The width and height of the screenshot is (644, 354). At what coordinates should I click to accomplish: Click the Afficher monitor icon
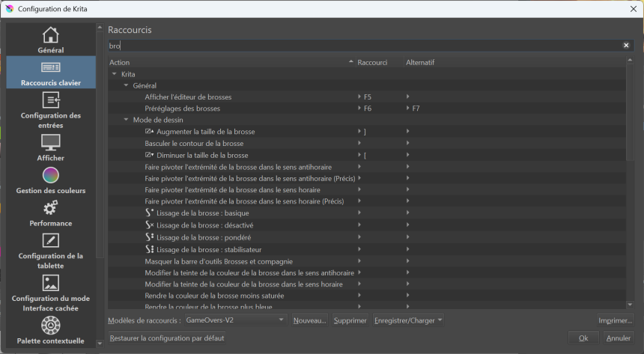[x=50, y=142]
